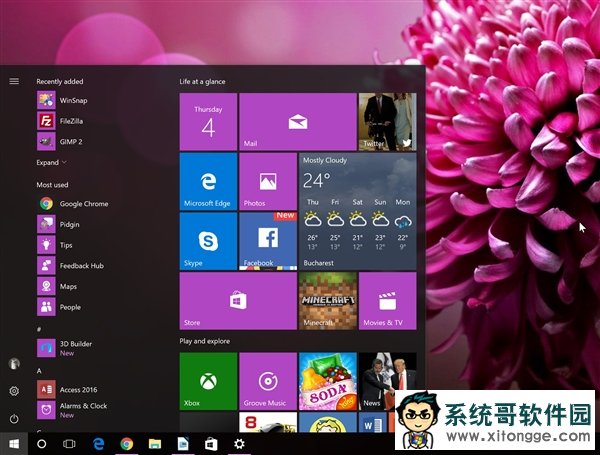Click the Play and explore group header
The width and height of the screenshot is (600, 455).
(205, 341)
